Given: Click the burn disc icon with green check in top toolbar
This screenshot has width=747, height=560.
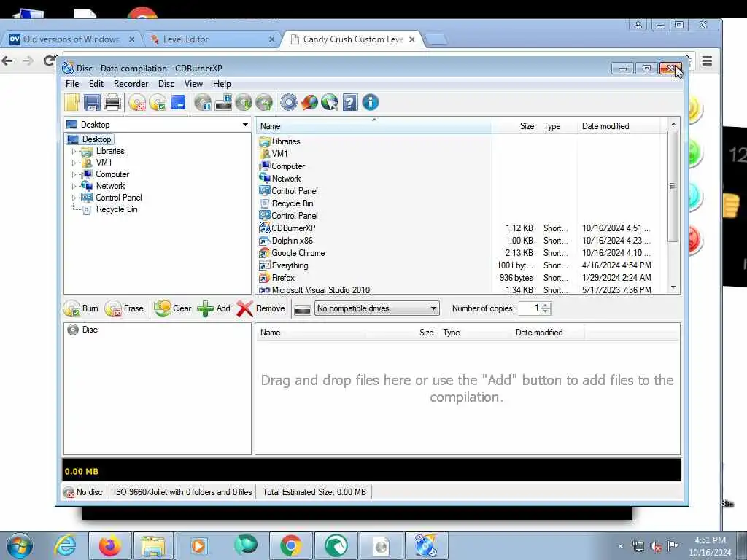Looking at the screenshot, I should (158, 102).
